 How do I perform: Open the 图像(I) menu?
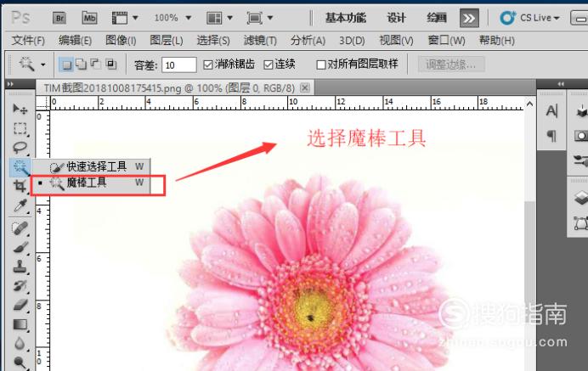121,40
